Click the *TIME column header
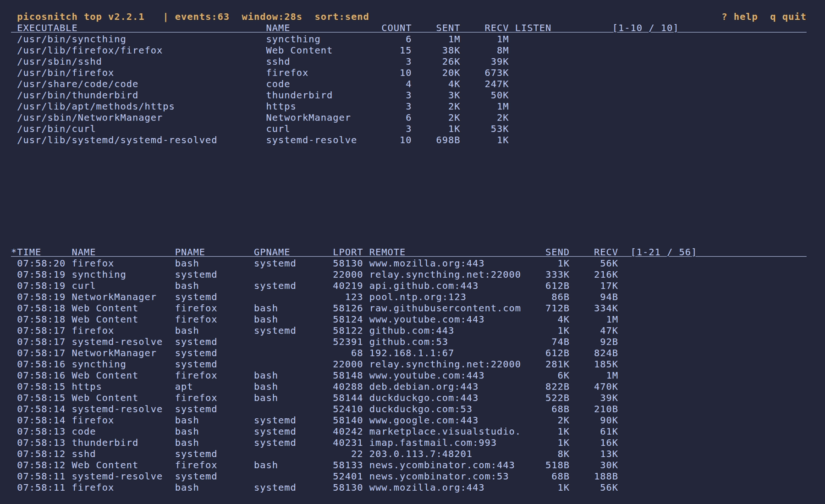Screen dimensions: 825x504 click(x=26, y=252)
